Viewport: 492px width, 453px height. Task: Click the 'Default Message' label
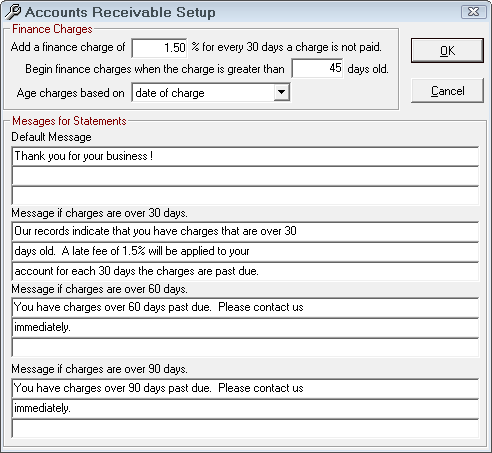tap(51, 137)
